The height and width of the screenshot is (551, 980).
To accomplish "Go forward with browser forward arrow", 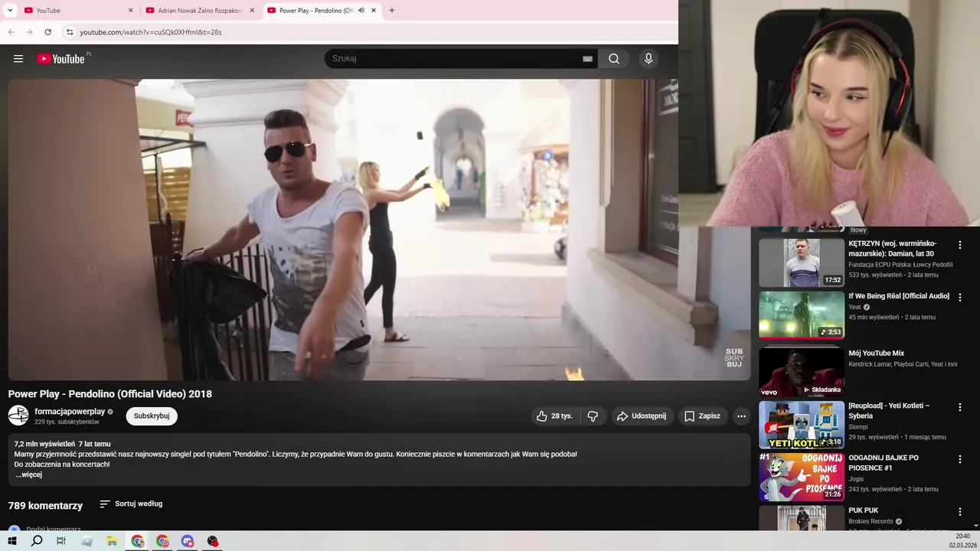I will pos(29,32).
